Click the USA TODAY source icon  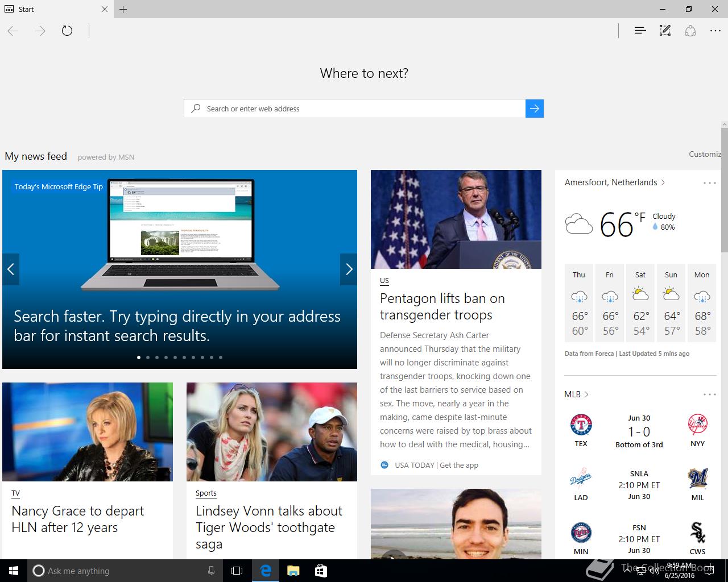pos(384,465)
